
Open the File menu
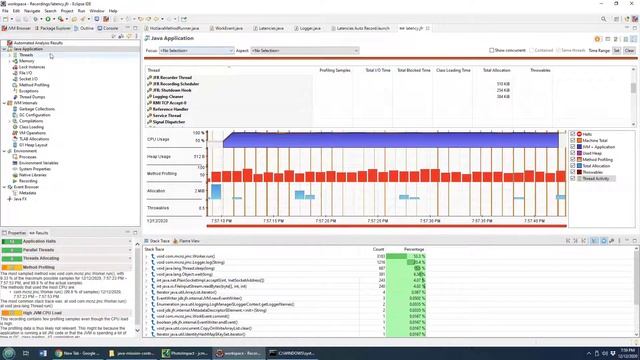[5, 11]
